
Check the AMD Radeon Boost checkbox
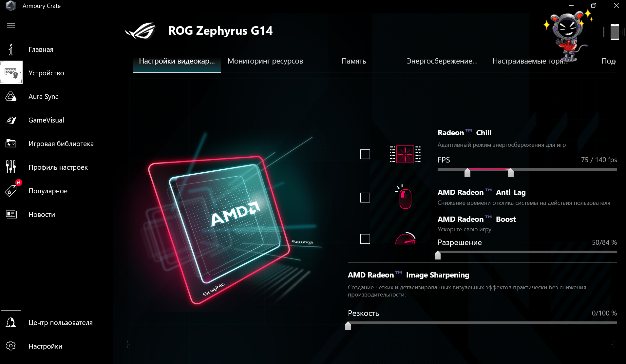coord(365,239)
